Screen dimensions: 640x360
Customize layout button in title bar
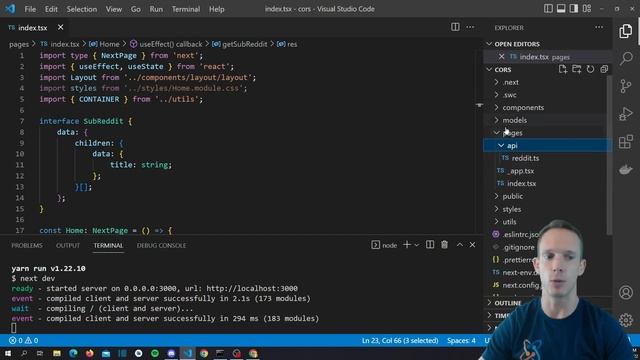(587, 9)
